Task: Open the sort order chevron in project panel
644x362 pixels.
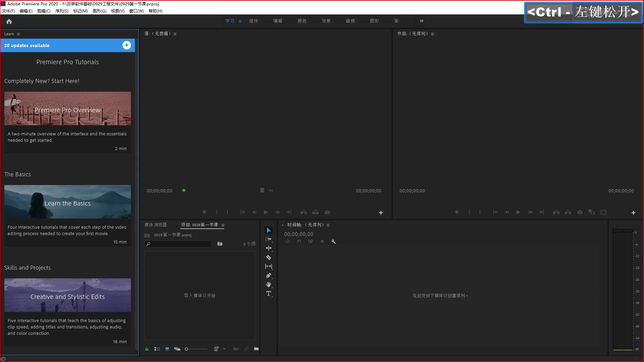Action: 224,349
